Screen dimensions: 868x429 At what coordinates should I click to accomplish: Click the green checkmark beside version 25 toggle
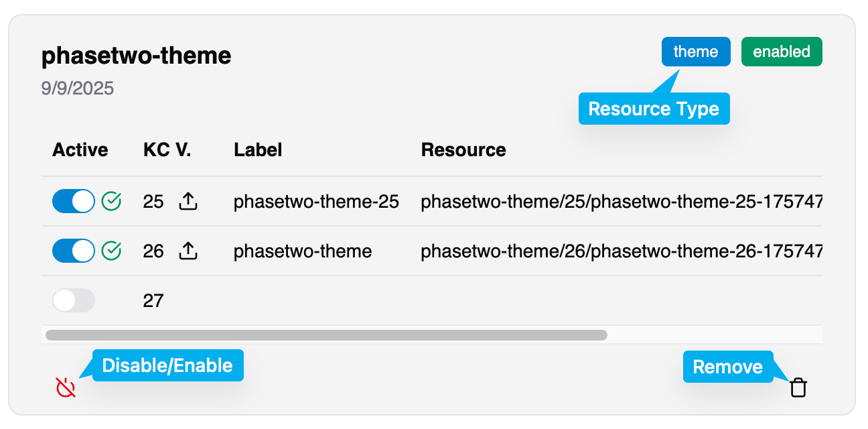[111, 200]
